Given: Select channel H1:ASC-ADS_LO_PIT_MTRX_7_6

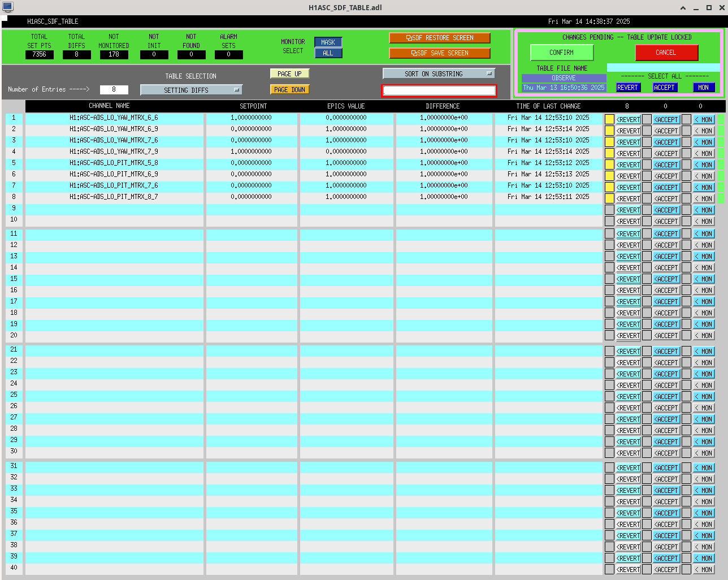Looking at the screenshot, I should (x=114, y=185).
